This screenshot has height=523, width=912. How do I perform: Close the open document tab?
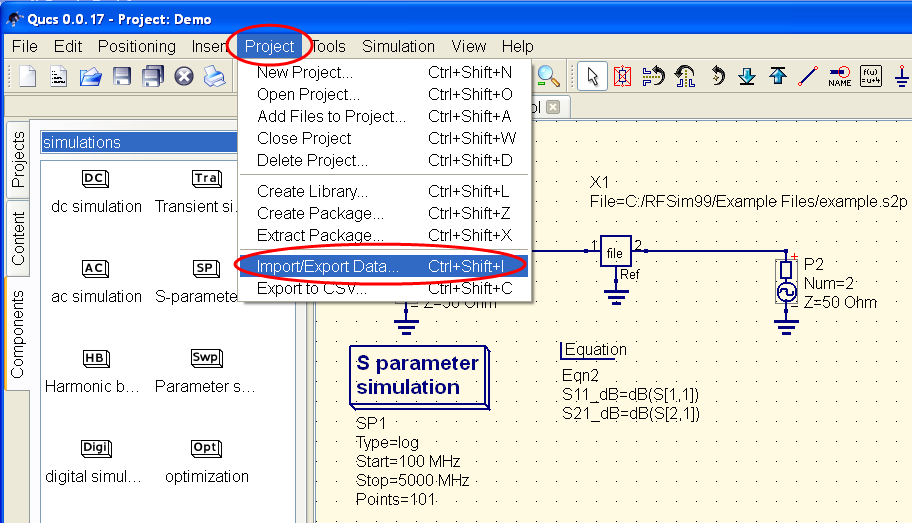pos(552,106)
